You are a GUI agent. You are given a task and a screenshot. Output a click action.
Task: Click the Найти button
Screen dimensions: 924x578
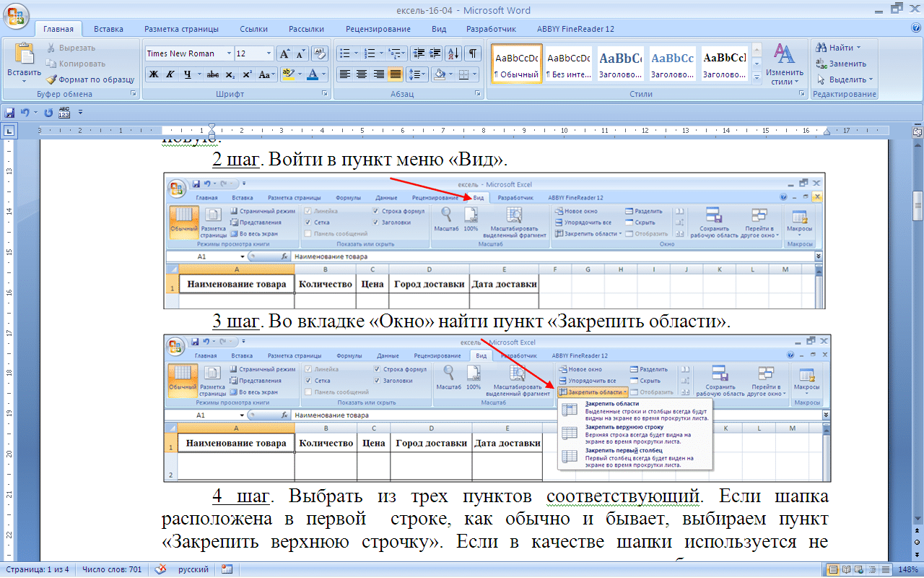click(838, 48)
